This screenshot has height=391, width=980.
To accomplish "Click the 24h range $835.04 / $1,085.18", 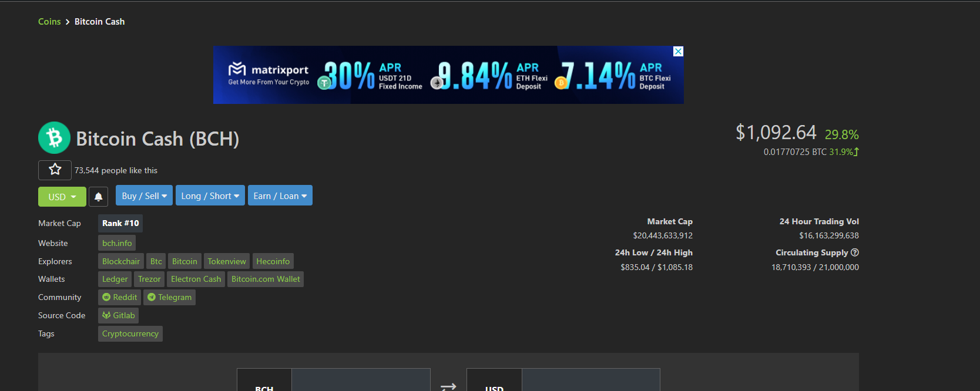I will (x=656, y=267).
